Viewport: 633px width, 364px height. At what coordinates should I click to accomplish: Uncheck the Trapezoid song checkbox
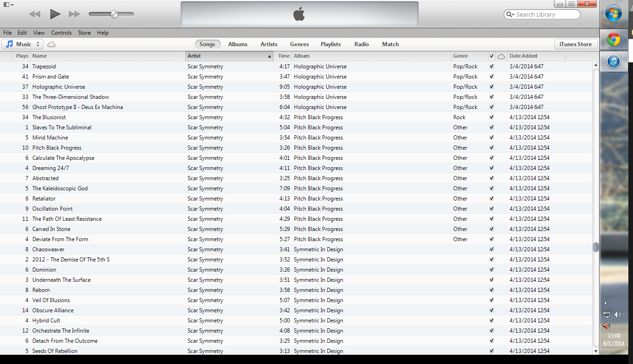pyautogui.click(x=492, y=67)
